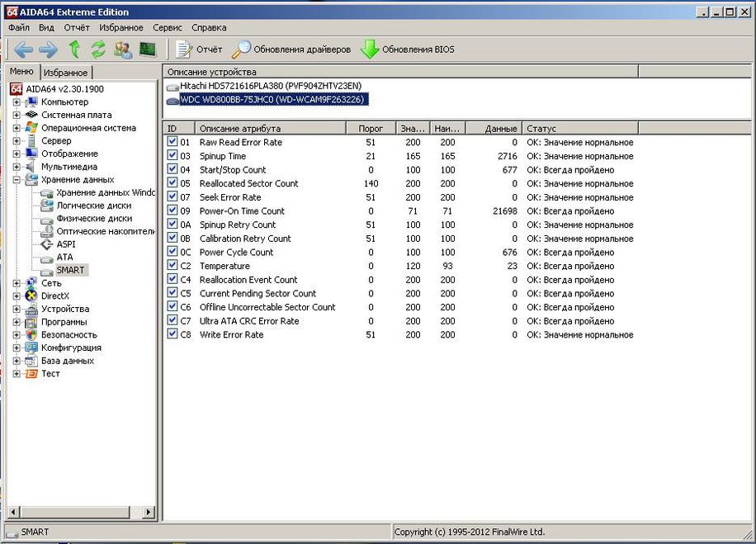Click the users icon in toolbar
This screenshot has width=756, height=544.
pyautogui.click(x=123, y=50)
